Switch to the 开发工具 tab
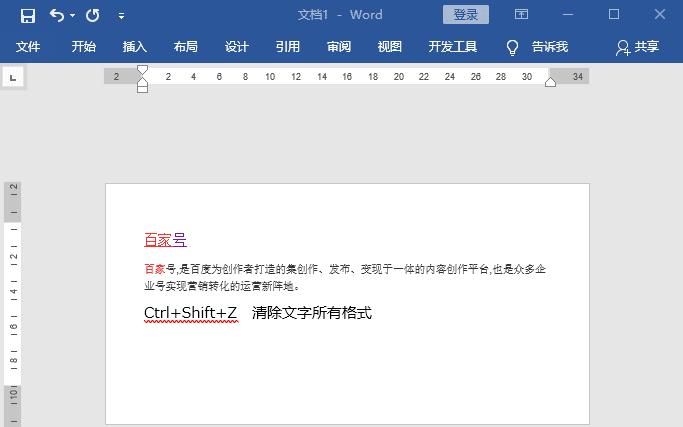This screenshot has width=683, height=427. 453,47
